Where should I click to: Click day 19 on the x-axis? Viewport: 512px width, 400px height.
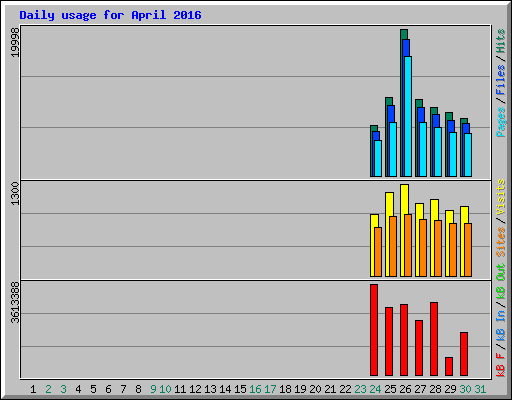[300, 389]
